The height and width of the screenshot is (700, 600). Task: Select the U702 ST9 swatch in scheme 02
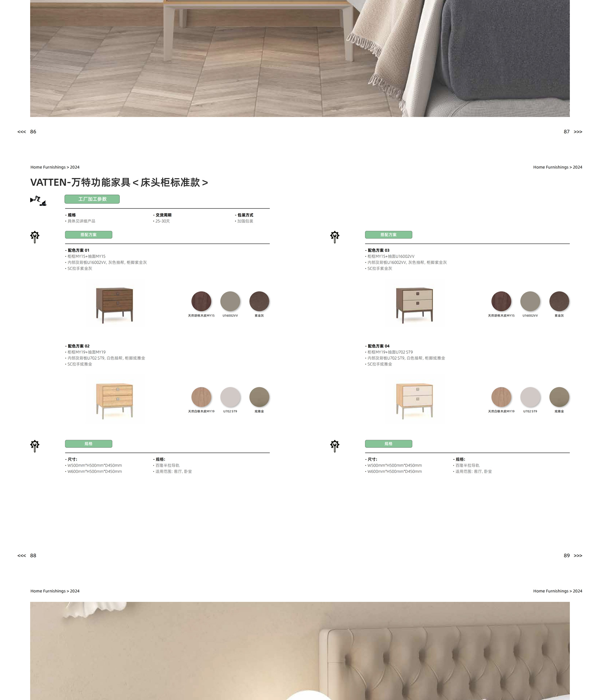(x=230, y=397)
